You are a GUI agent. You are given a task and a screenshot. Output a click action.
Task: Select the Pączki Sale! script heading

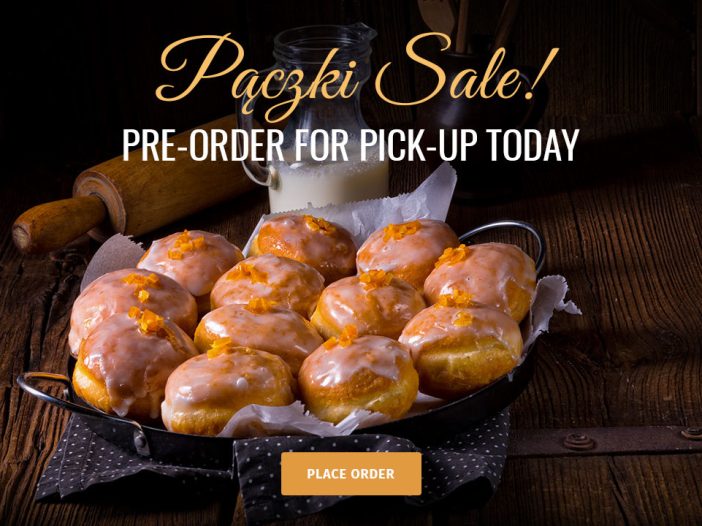click(357, 75)
